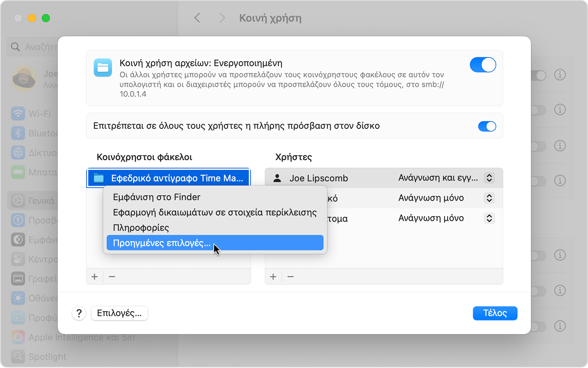This screenshot has height=368, width=588.
Task: Remove selected shared folder with minus button
Action: pyautogui.click(x=112, y=277)
